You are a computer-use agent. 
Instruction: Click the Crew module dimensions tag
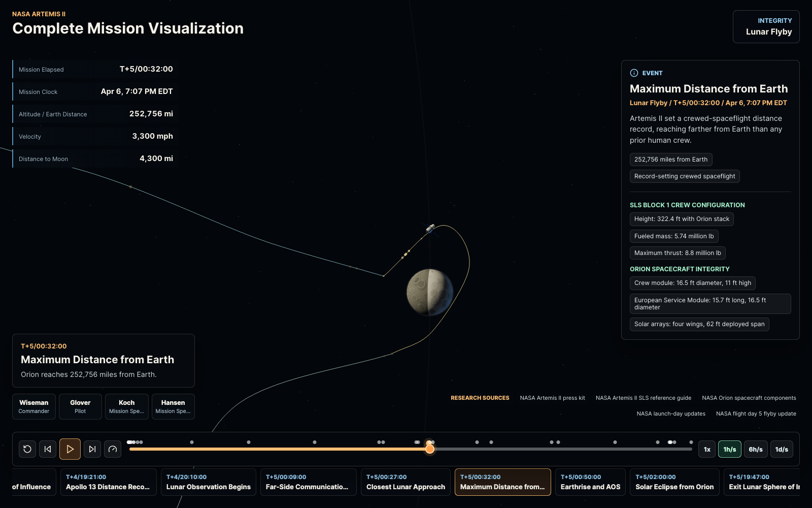[x=693, y=283]
